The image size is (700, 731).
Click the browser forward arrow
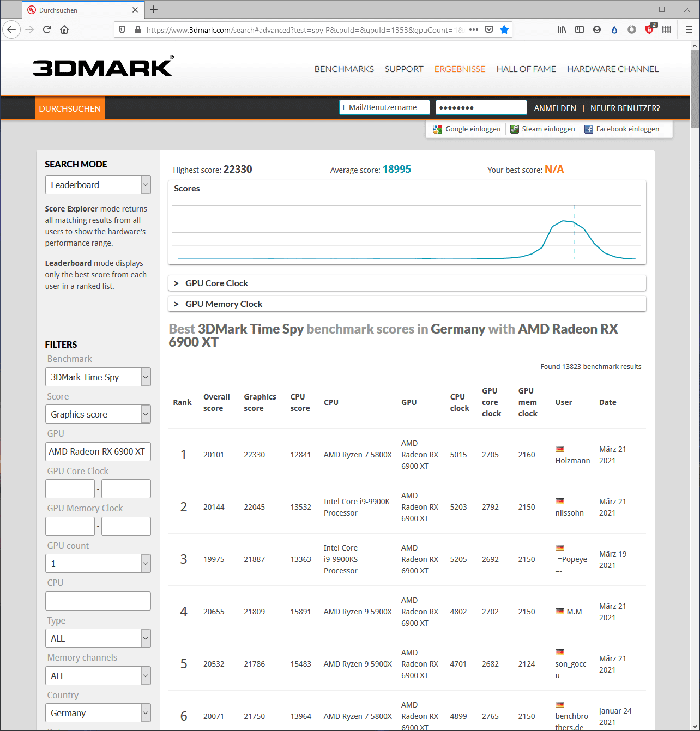(x=29, y=29)
